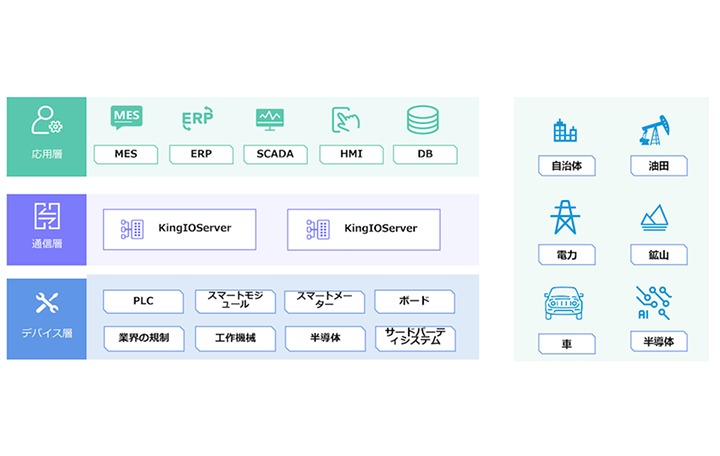Viewport: 720px width, 456px height.
Task: Click the サードパーティシステム label box
Action: coord(414,338)
